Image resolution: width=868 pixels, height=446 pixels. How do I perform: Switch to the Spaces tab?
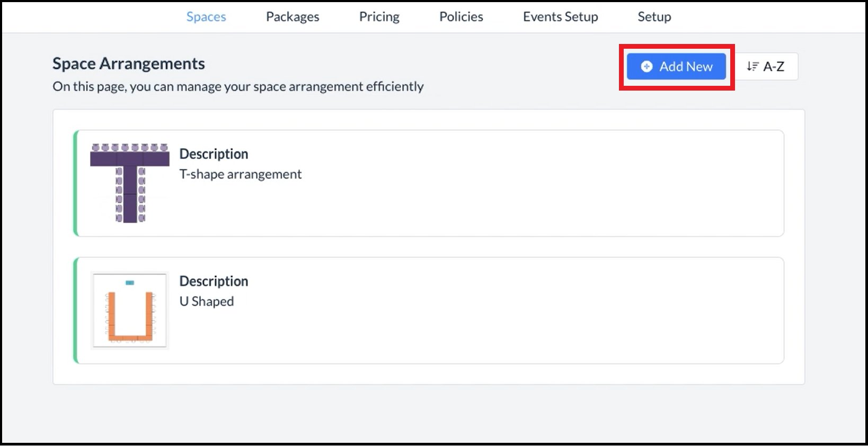coord(206,17)
